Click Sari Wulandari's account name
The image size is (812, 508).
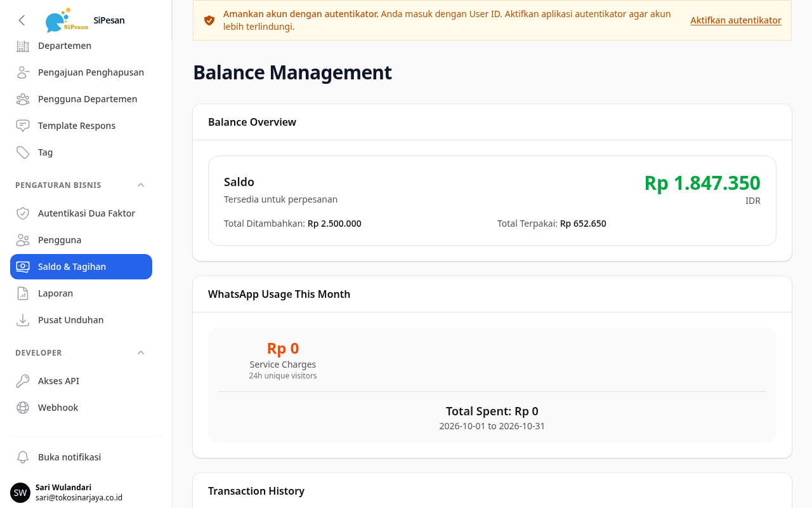click(x=63, y=488)
